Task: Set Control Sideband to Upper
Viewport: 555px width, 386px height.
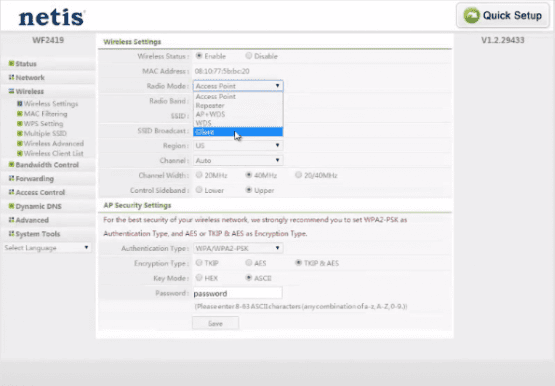Action: 249,190
